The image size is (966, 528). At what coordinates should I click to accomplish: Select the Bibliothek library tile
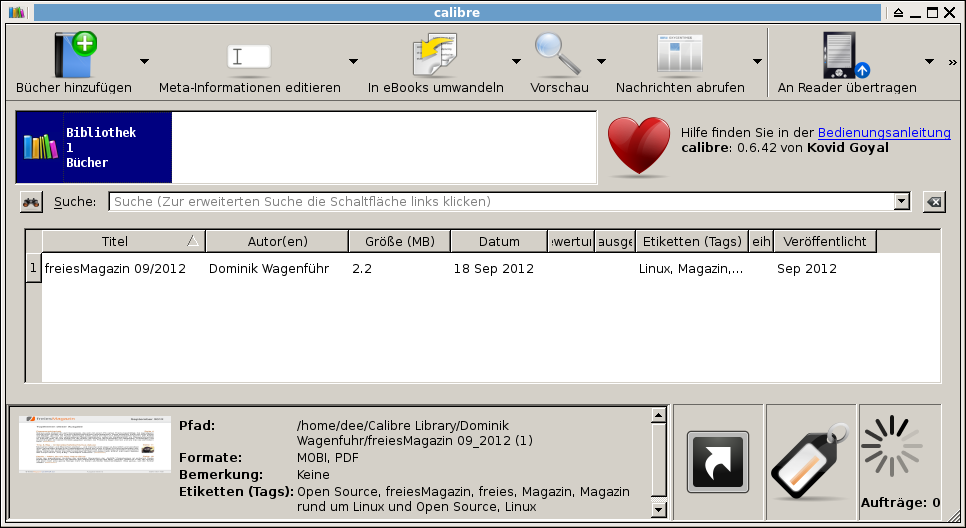[x=94, y=147]
